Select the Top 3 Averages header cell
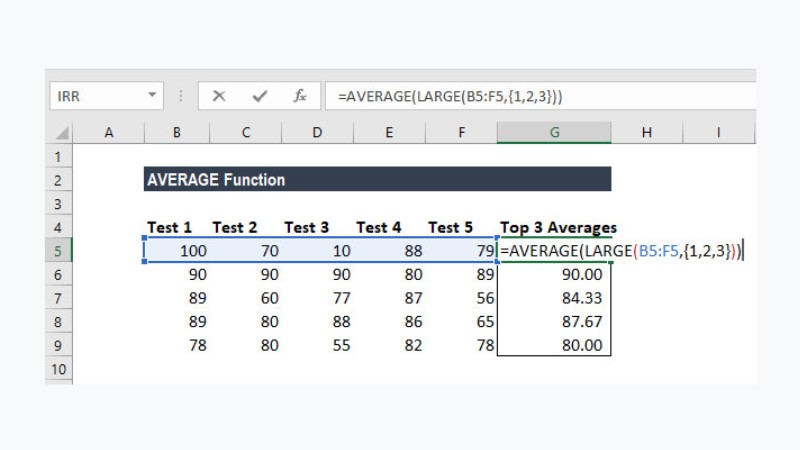Image resolution: width=800 pixels, height=450 pixels. tap(558, 227)
